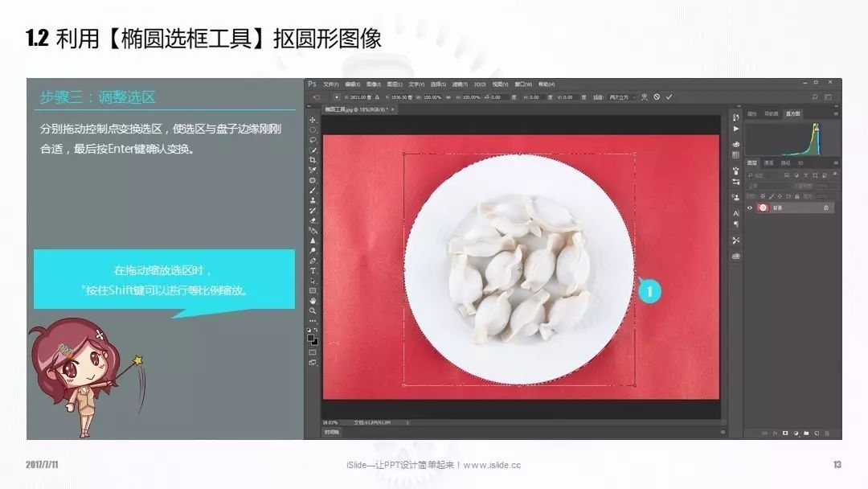Change screen mode at toolbar bottom
Image resolution: width=868 pixels, height=489 pixels.
[312, 363]
